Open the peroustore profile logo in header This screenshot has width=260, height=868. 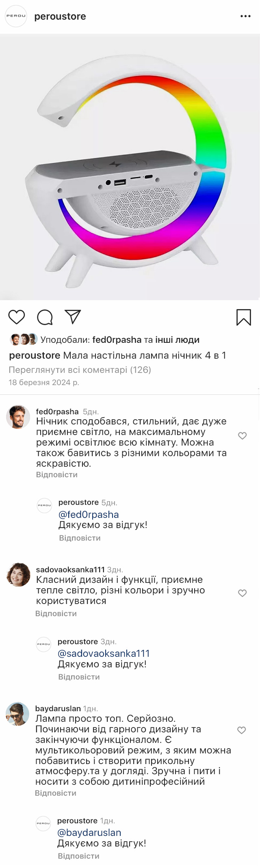coord(16,16)
